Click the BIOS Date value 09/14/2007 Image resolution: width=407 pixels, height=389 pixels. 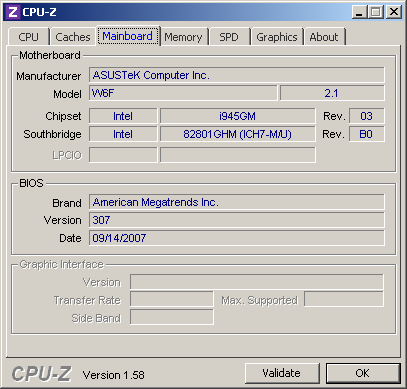click(237, 238)
